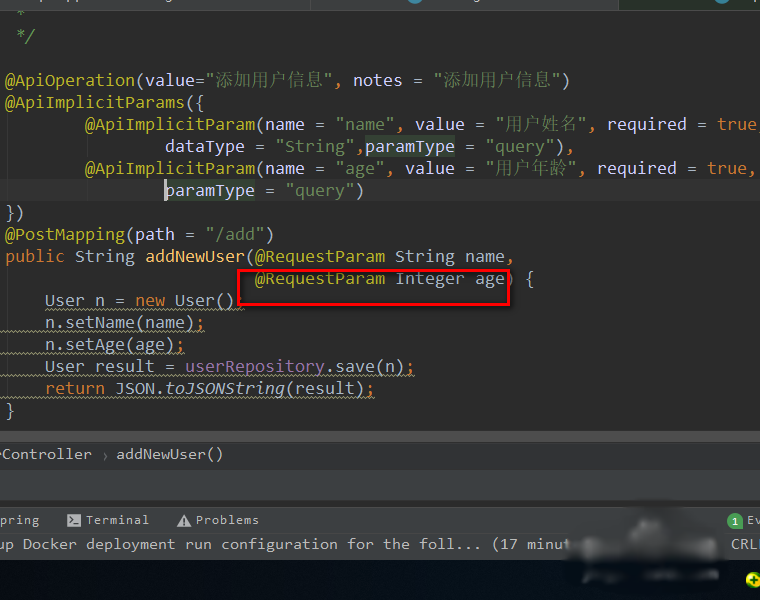The height and width of the screenshot is (600, 760).
Task: Click the save(n) method call
Action: pyautogui.click(x=369, y=367)
